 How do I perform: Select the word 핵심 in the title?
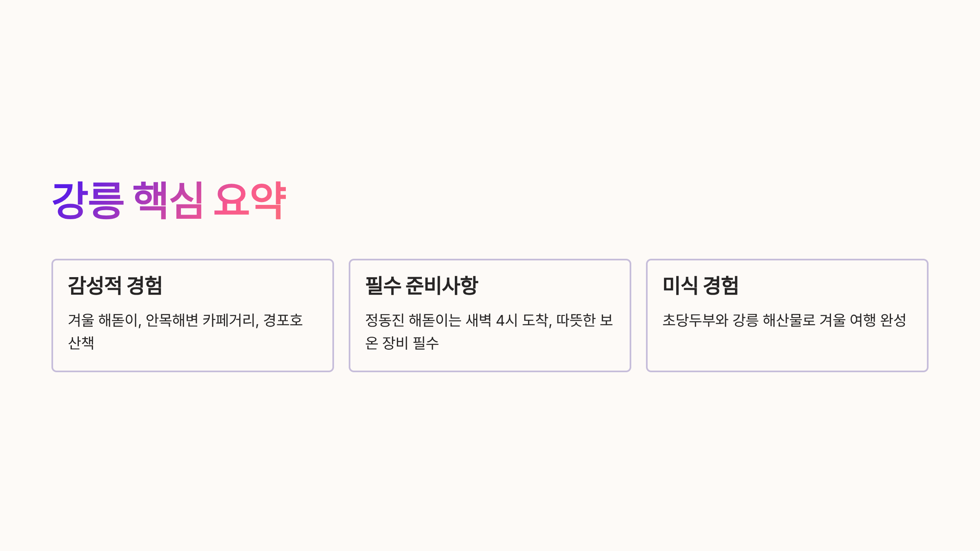[168, 200]
